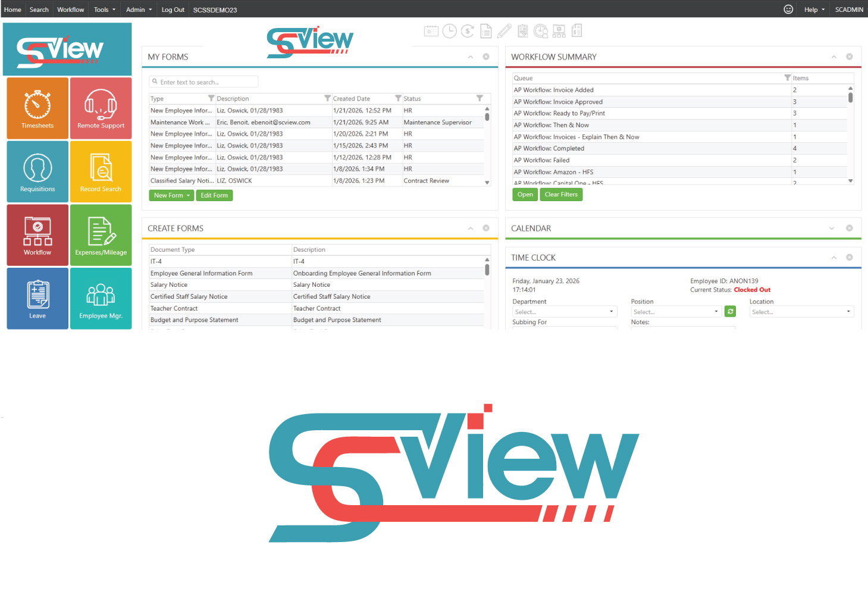Open Workflow in the top menu bar
This screenshot has height=595, width=868.
[71, 10]
